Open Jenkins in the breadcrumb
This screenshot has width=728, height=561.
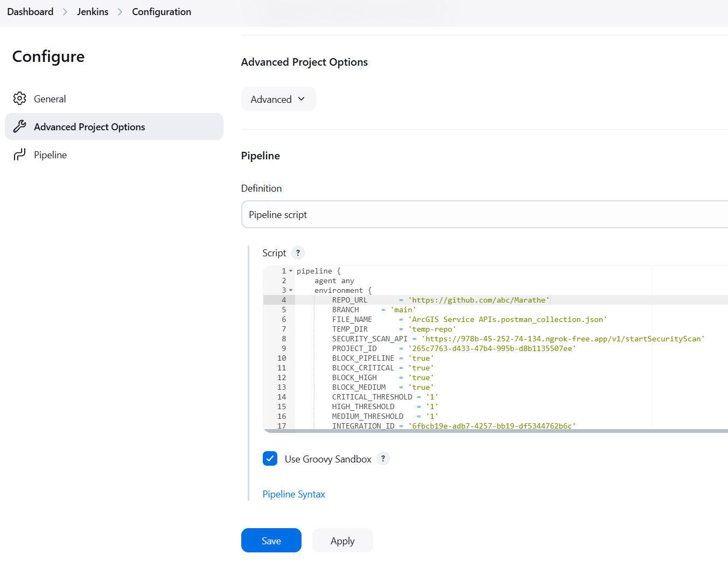click(x=93, y=12)
